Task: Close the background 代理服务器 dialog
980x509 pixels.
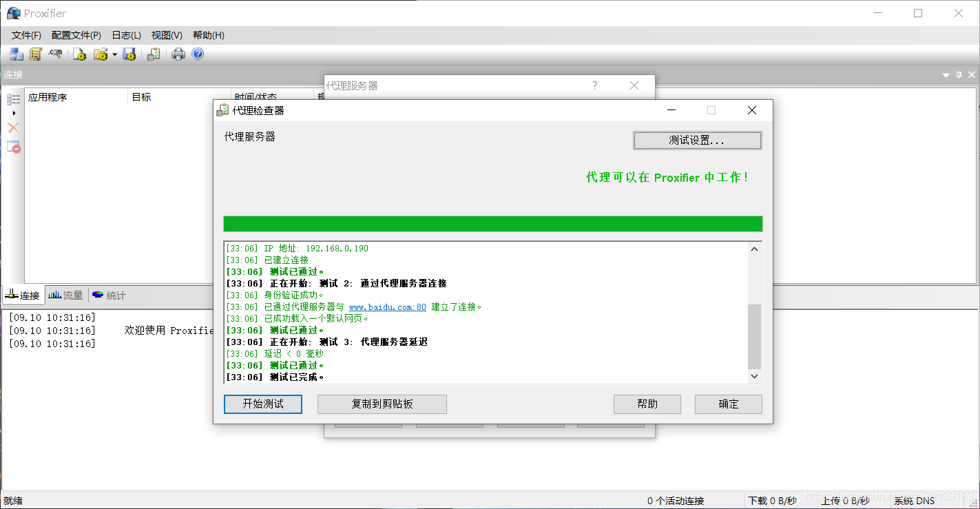Action: [634, 85]
